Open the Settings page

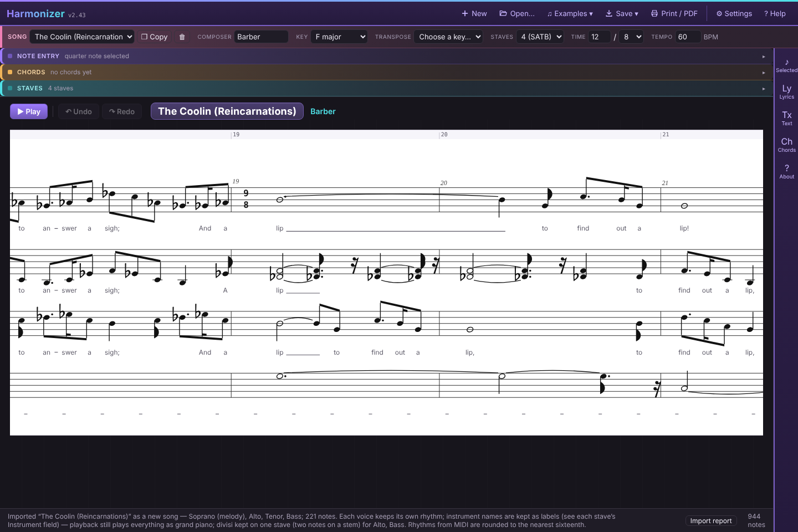point(734,13)
